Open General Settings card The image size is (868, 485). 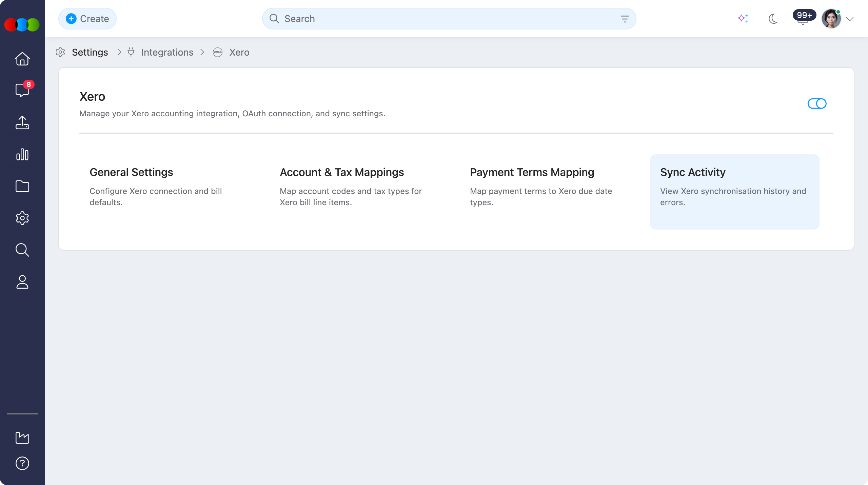(164, 192)
